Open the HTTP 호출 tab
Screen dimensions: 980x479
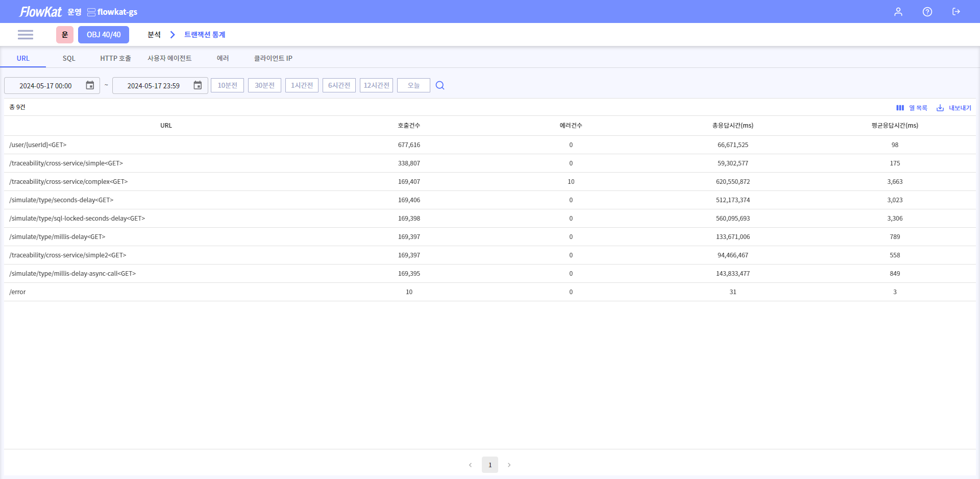[115, 58]
